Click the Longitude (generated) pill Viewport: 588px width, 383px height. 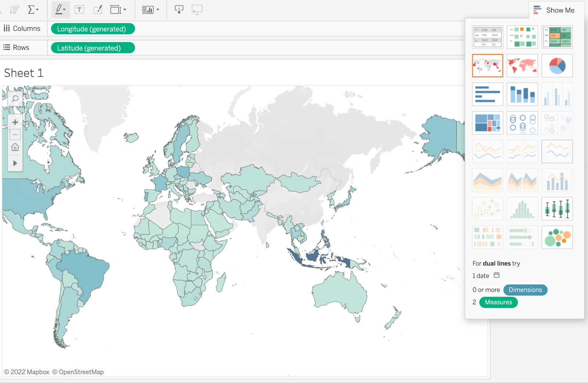pos(93,29)
